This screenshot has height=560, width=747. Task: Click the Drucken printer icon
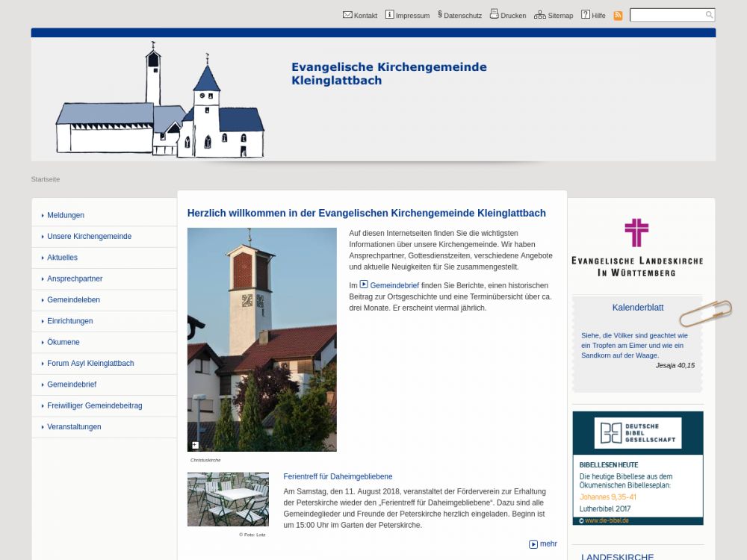point(494,13)
